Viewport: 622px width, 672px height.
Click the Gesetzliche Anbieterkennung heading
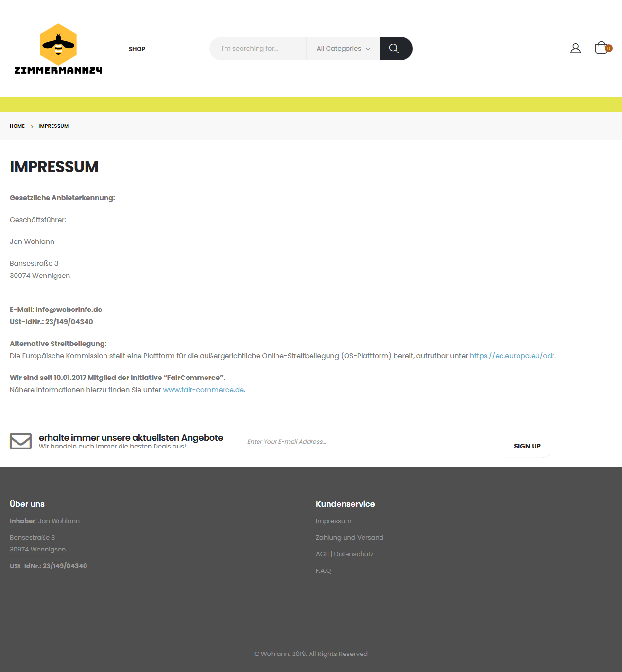tap(62, 198)
